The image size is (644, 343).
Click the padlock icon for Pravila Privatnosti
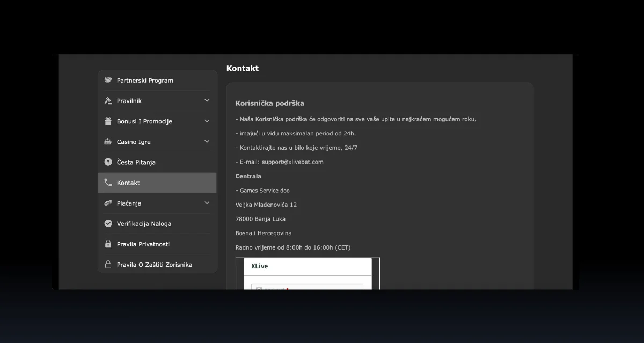108,244
